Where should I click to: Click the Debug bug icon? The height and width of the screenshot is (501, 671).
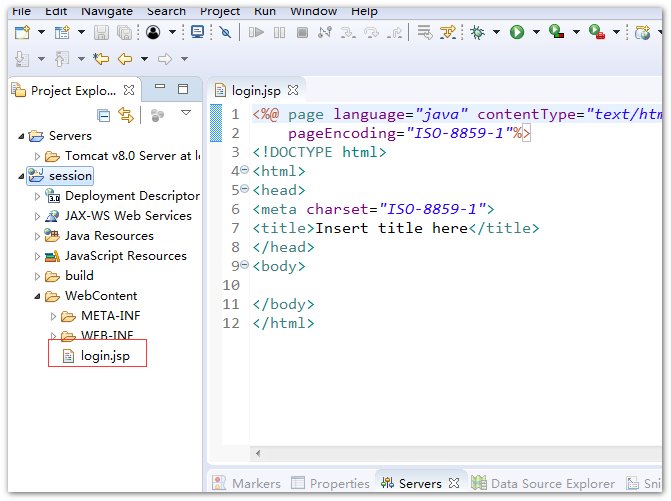(477, 32)
